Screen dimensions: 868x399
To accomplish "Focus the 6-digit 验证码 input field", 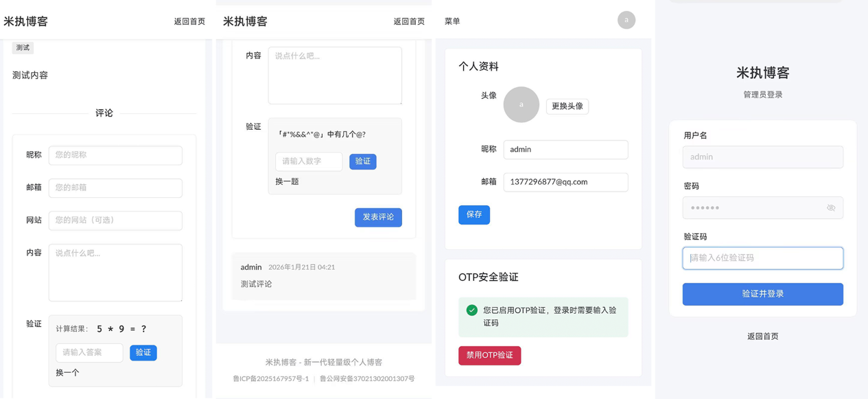I will [x=762, y=258].
